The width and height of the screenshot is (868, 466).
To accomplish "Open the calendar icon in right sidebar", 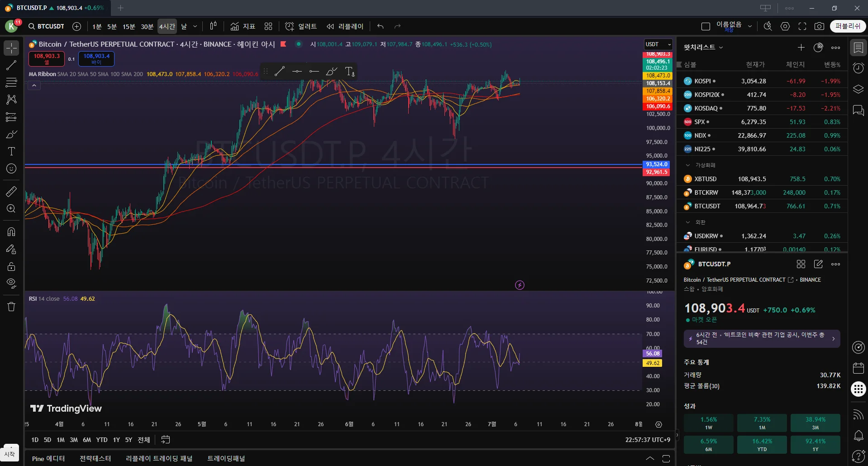I will (858, 368).
